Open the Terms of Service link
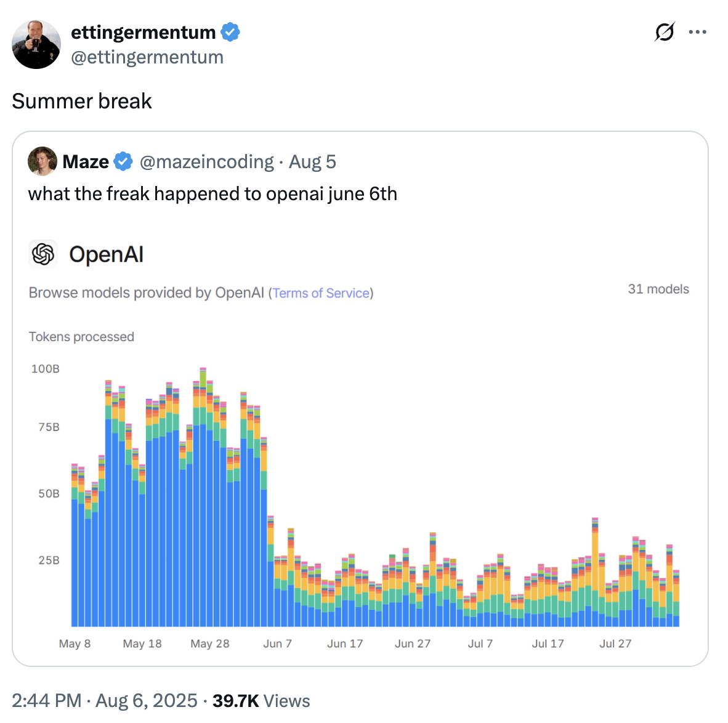This screenshot has width=728, height=723. [321, 293]
